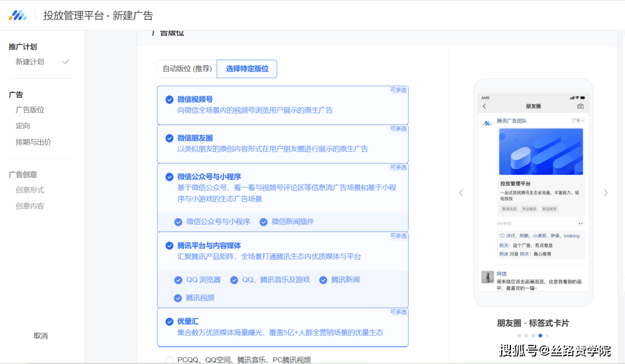Toggle the main 微信公众号与小程序 placement checkbox
This screenshot has width=625, height=364.
(170, 177)
